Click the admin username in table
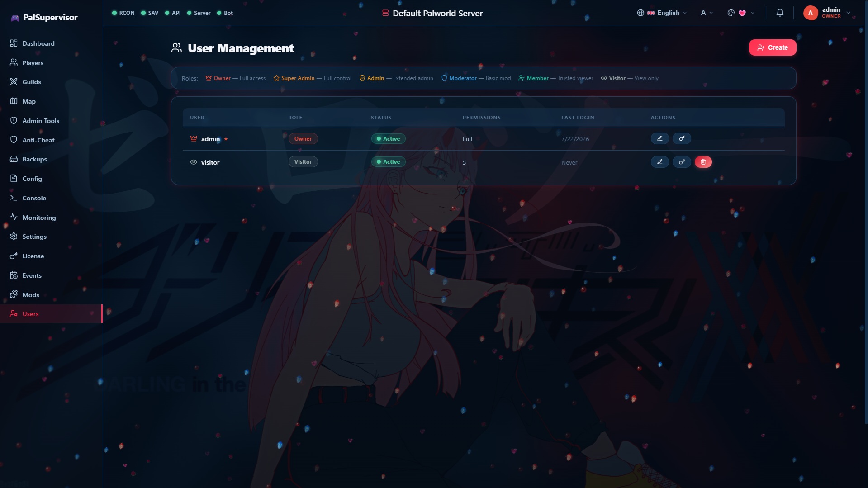 [210, 139]
